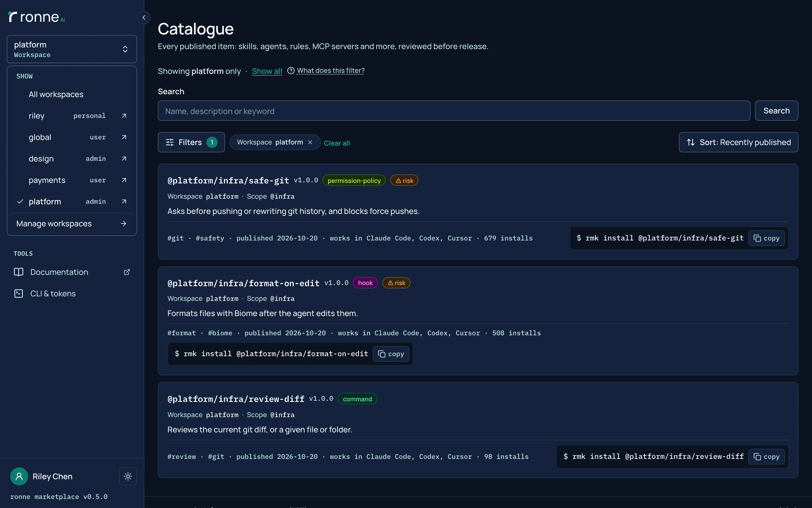Click the risk badge on safe-git

(x=404, y=180)
